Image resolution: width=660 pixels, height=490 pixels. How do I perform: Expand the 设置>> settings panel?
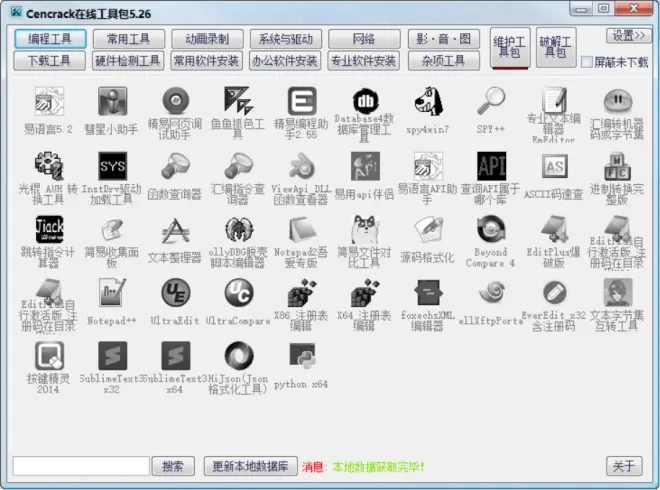pos(628,36)
